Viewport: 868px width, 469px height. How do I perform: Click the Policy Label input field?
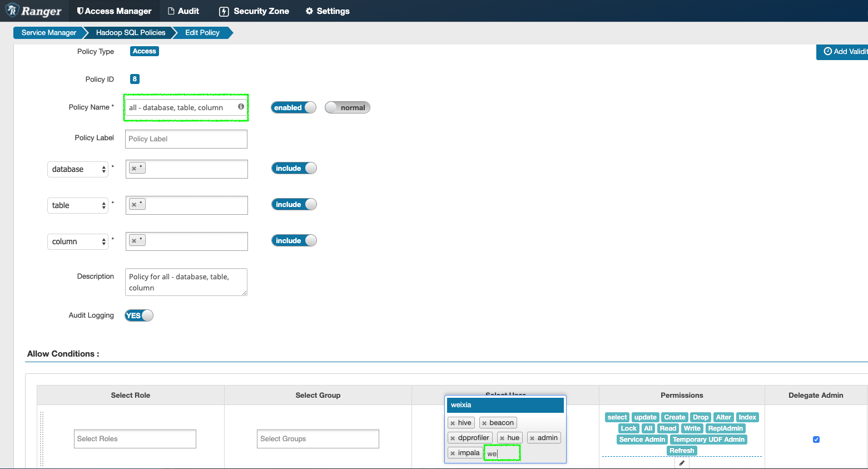coord(186,139)
